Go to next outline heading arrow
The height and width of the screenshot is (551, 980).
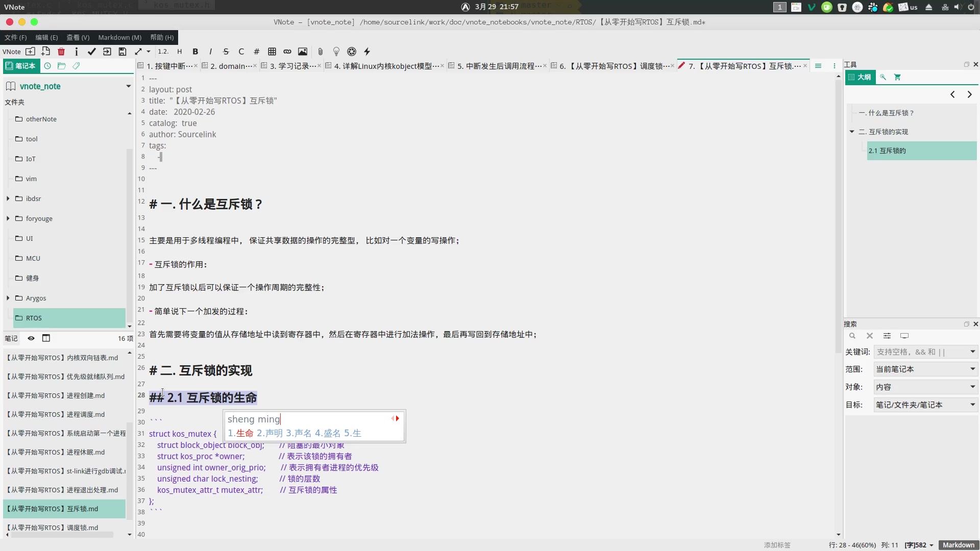[970, 94]
